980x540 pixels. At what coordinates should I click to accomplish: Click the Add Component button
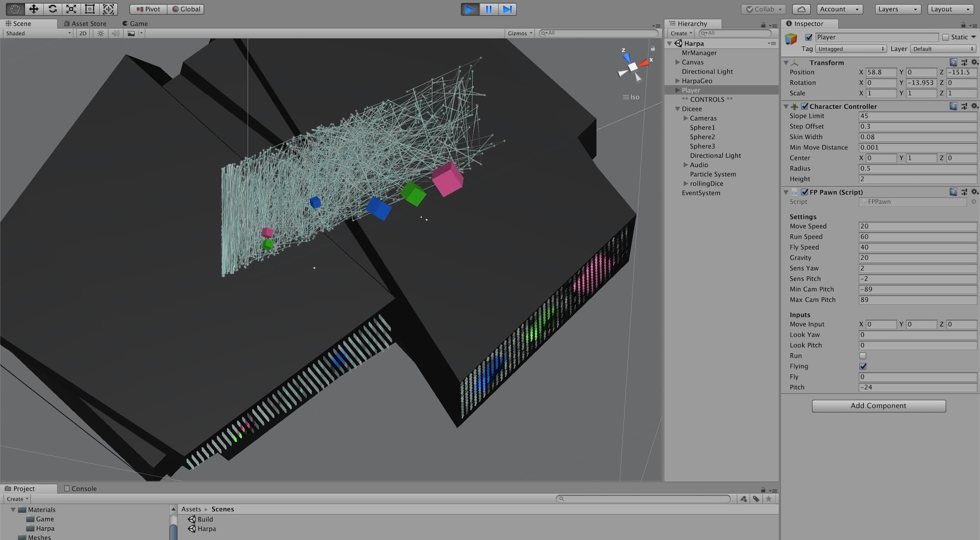[879, 406]
